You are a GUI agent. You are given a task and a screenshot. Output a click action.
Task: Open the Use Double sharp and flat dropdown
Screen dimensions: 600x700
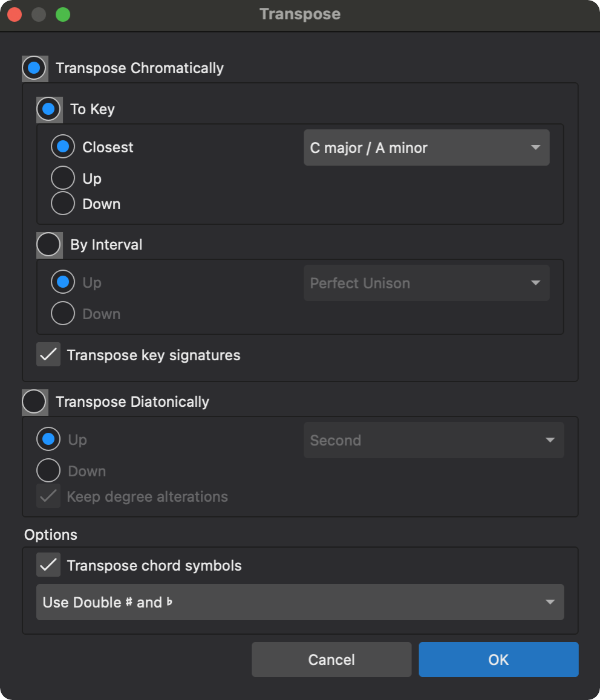pos(300,602)
